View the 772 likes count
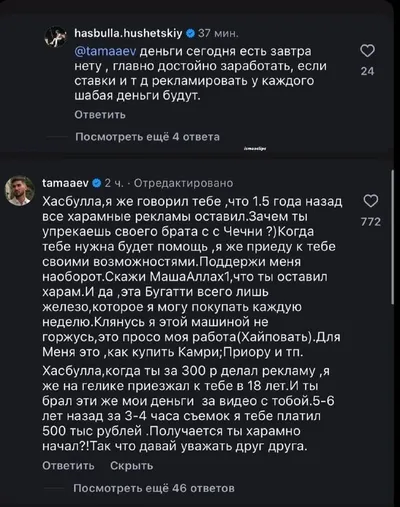This screenshot has width=400, height=507. [371, 222]
